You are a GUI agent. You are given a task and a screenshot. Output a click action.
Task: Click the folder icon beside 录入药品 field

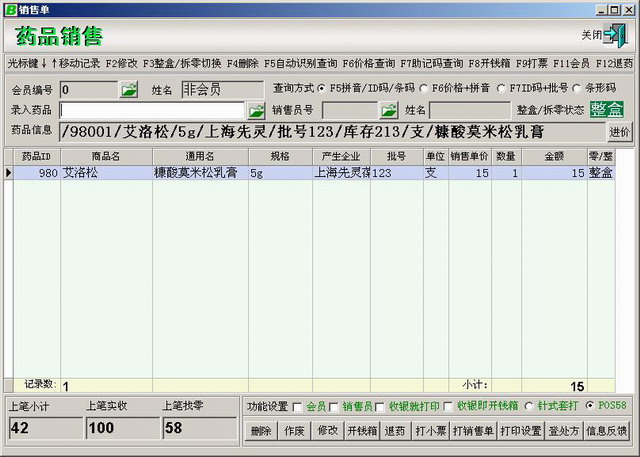click(x=257, y=110)
